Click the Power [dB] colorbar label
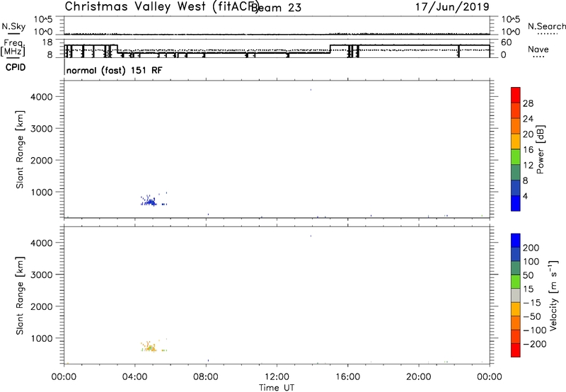Viewport: 566px width, 392px height. click(541, 149)
